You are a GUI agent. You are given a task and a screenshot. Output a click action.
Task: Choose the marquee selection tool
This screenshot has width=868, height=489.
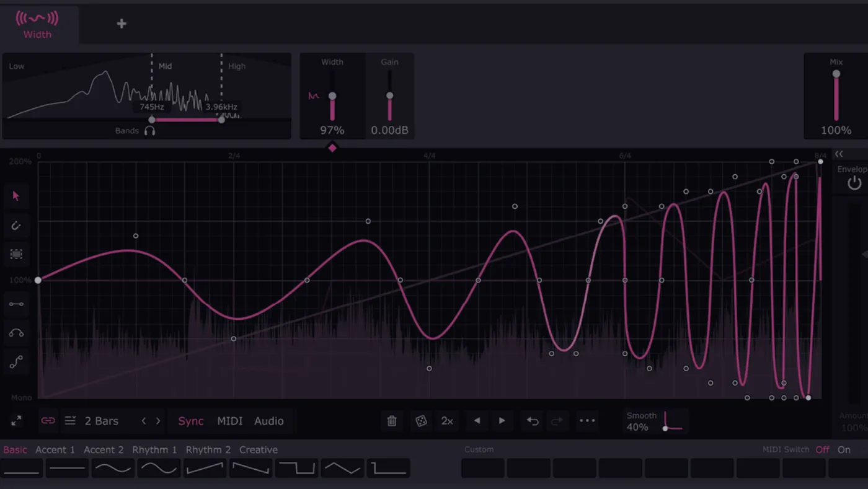click(x=16, y=254)
